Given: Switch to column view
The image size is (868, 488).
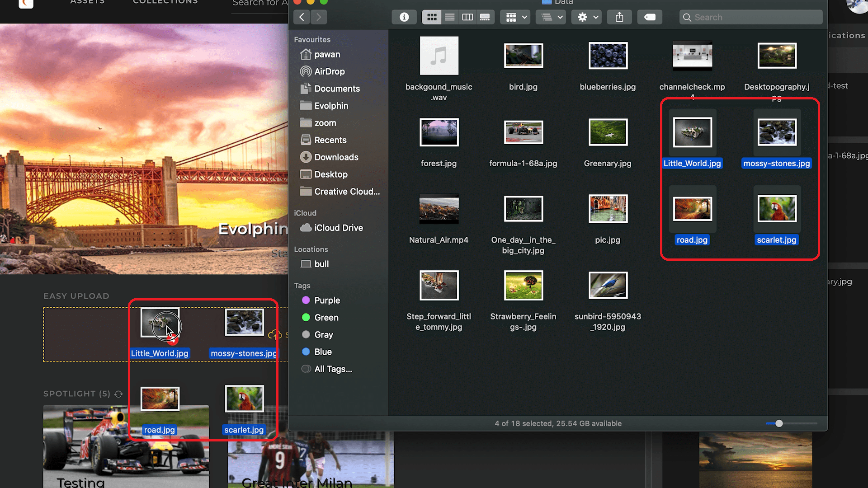Looking at the screenshot, I should click(x=467, y=17).
